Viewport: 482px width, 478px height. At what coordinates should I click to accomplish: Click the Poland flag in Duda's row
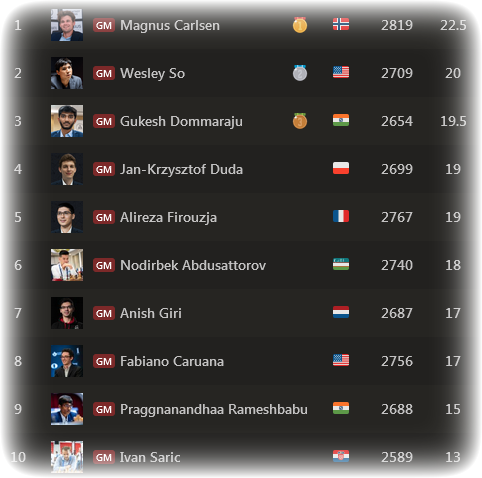tap(341, 168)
